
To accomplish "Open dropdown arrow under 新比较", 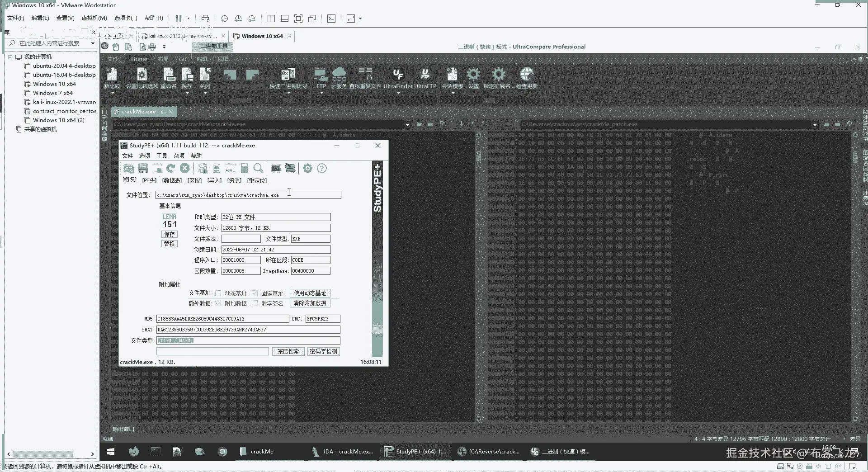I will 112,93.
